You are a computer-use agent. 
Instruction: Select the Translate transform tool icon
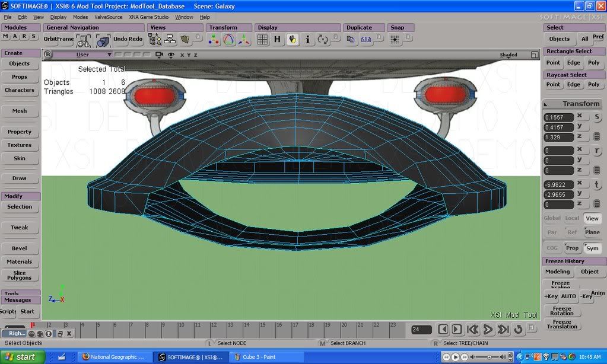tap(244, 40)
